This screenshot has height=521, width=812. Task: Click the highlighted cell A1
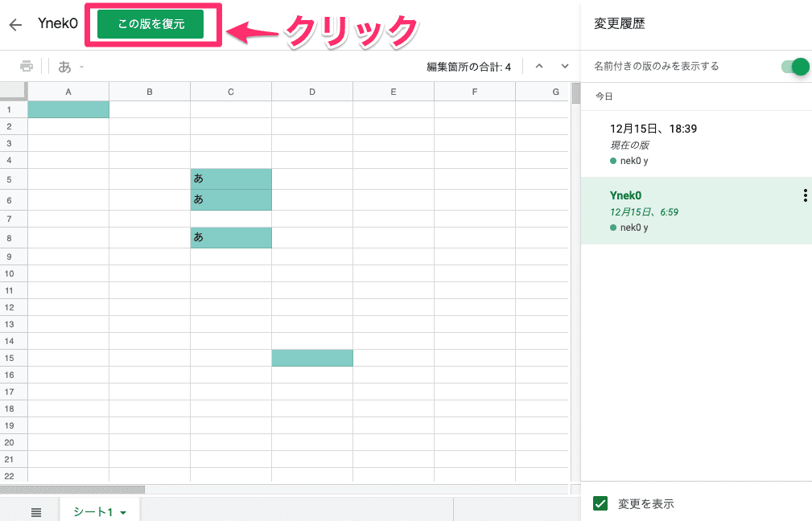(x=68, y=109)
